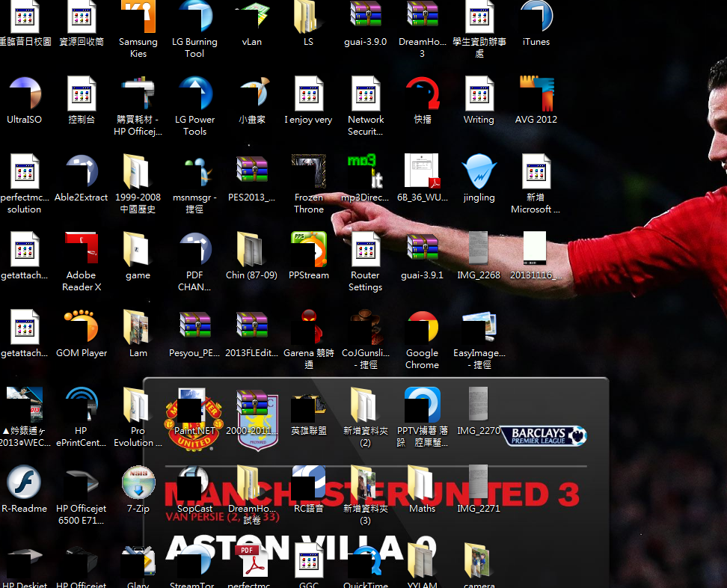727x588 pixels.
Task: Open the I enjoy very file
Action: (x=308, y=94)
